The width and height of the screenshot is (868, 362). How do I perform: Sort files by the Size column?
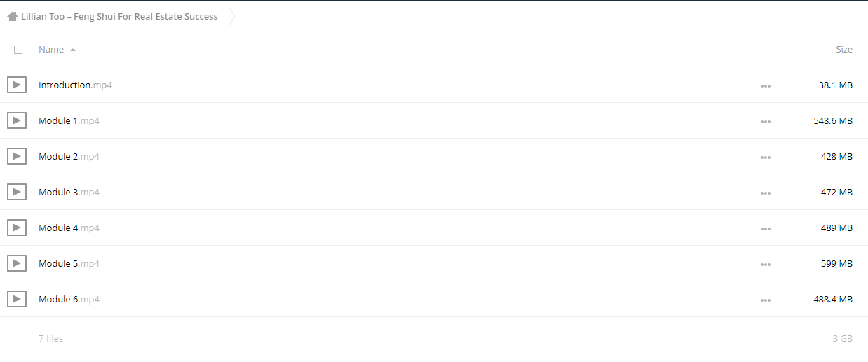[844, 50]
